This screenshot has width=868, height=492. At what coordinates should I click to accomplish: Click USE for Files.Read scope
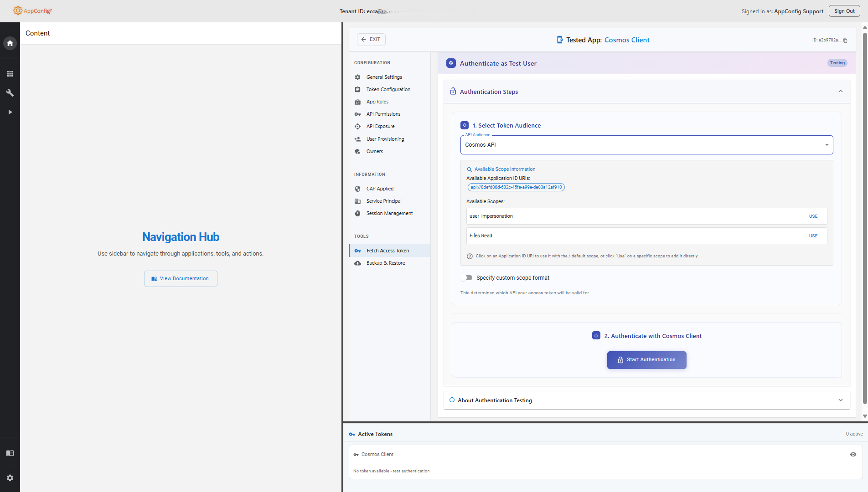813,236
